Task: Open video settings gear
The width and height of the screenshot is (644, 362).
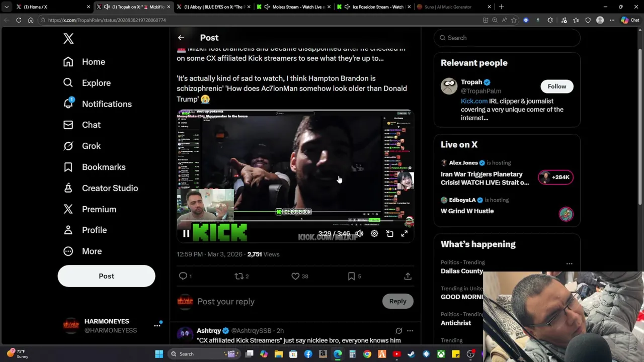Action: [x=374, y=234]
